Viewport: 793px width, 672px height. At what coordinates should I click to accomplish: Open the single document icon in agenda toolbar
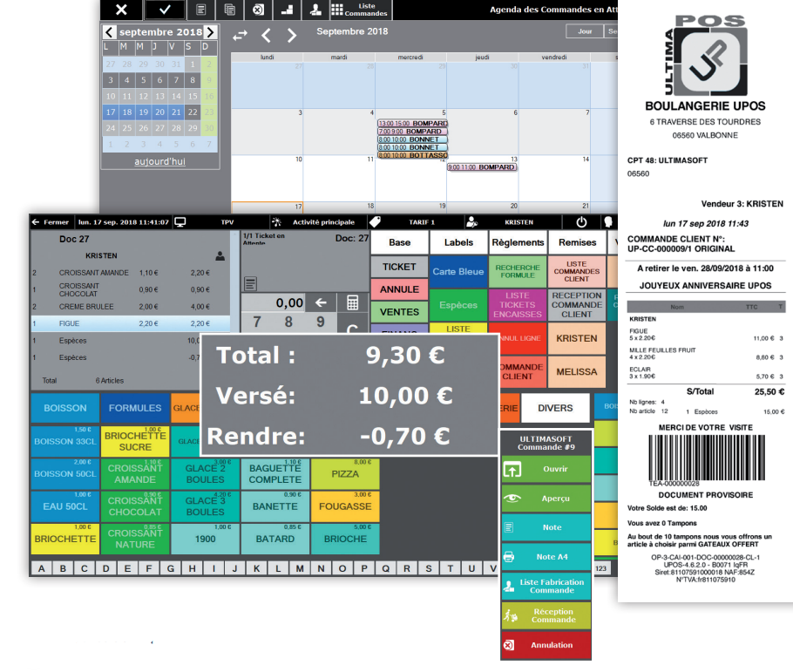coord(200,10)
